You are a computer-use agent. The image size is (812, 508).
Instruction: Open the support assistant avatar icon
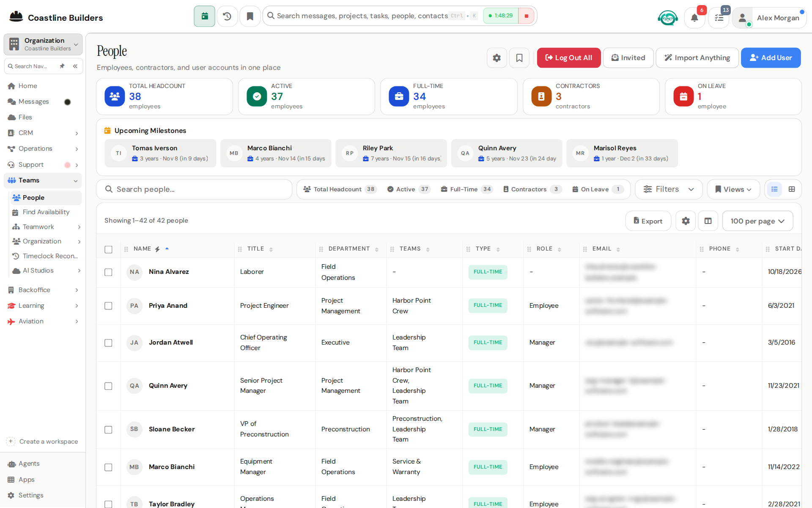(x=668, y=18)
